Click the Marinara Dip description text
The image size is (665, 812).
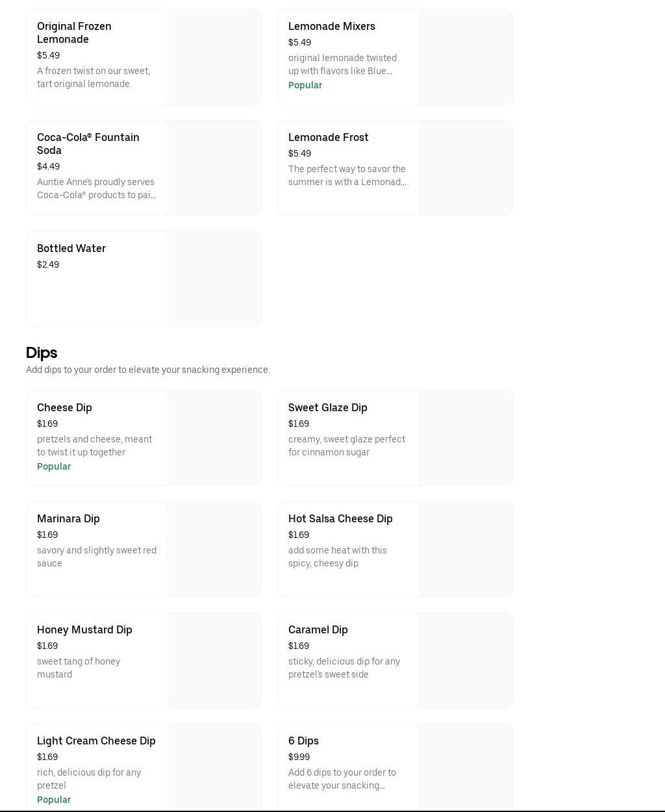point(96,557)
